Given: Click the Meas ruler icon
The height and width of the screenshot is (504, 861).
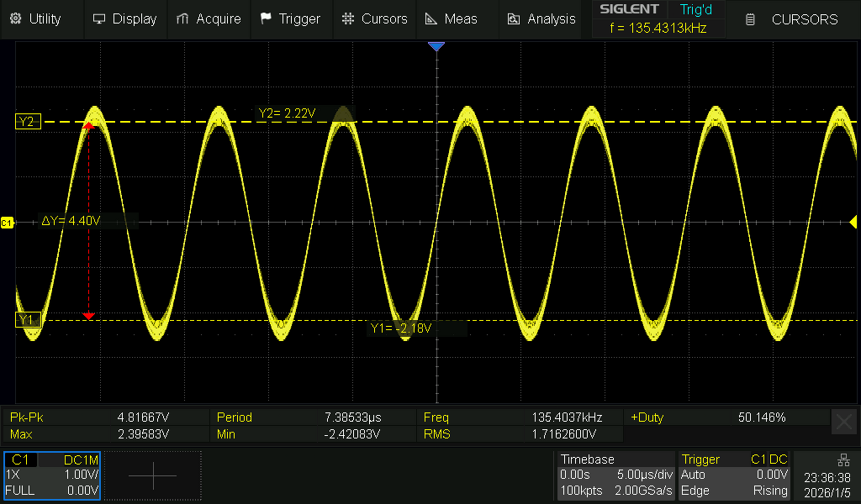Looking at the screenshot, I should pyautogui.click(x=431, y=19).
